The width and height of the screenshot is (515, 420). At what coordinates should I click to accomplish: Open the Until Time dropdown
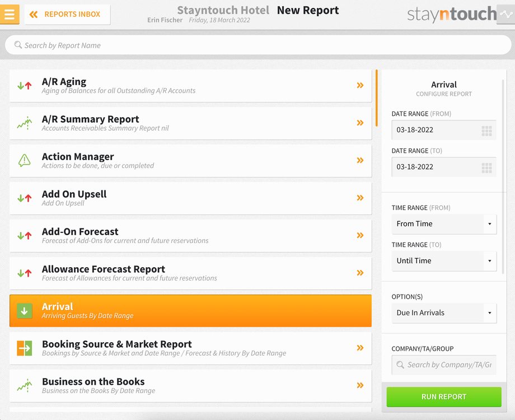point(444,261)
